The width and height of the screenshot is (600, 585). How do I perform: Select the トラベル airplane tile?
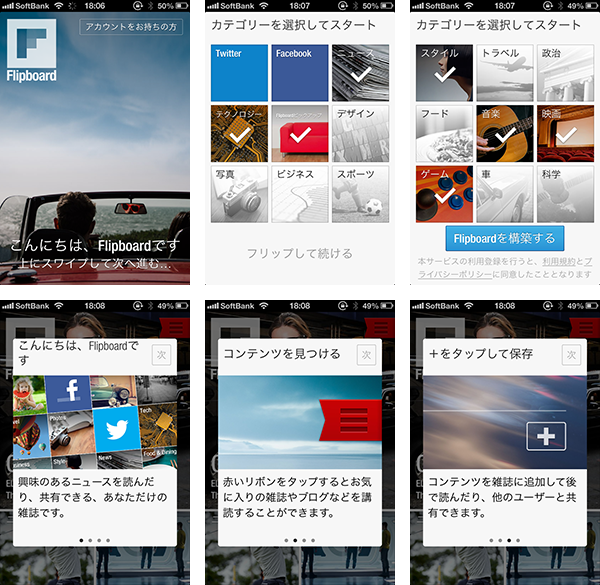click(505, 73)
